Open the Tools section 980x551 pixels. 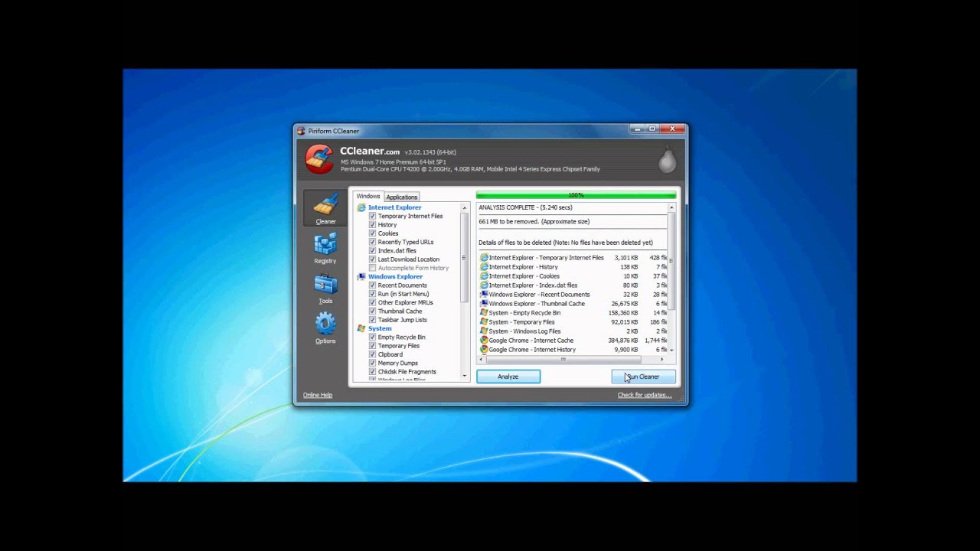coord(325,289)
